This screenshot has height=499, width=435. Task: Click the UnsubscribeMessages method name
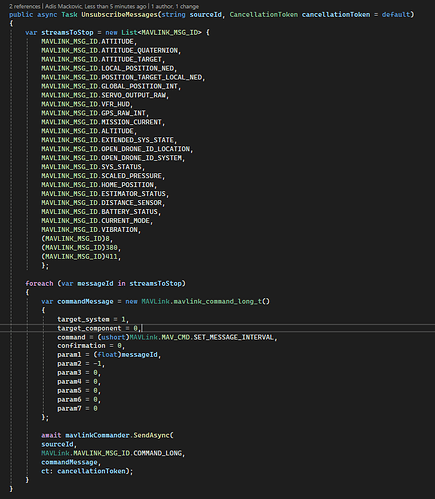tap(119, 15)
